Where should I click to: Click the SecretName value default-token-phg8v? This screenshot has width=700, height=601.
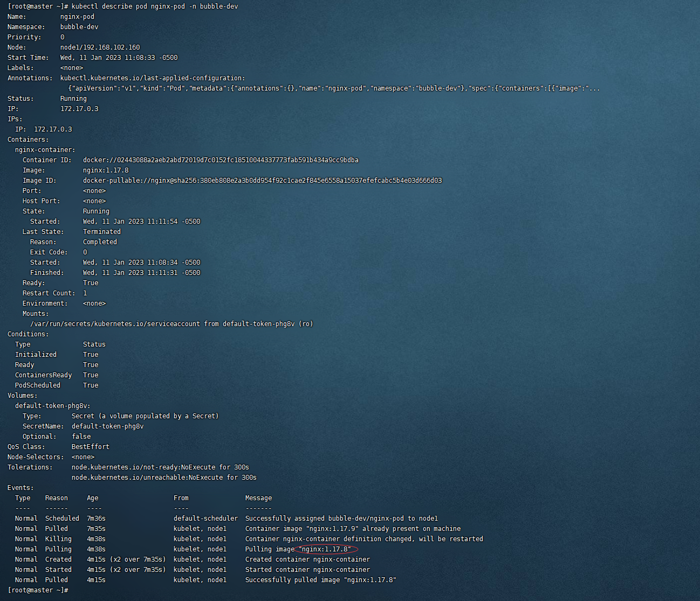pos(108,426)
